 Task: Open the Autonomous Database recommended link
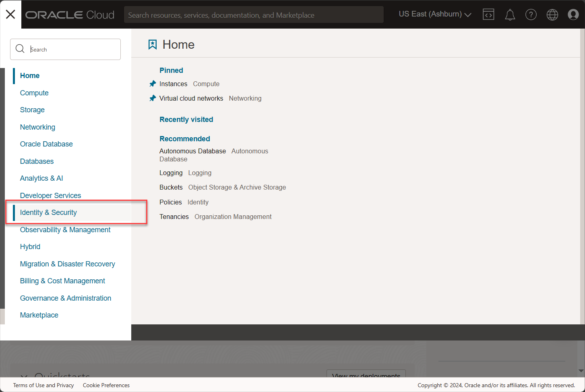click(192, 151)
